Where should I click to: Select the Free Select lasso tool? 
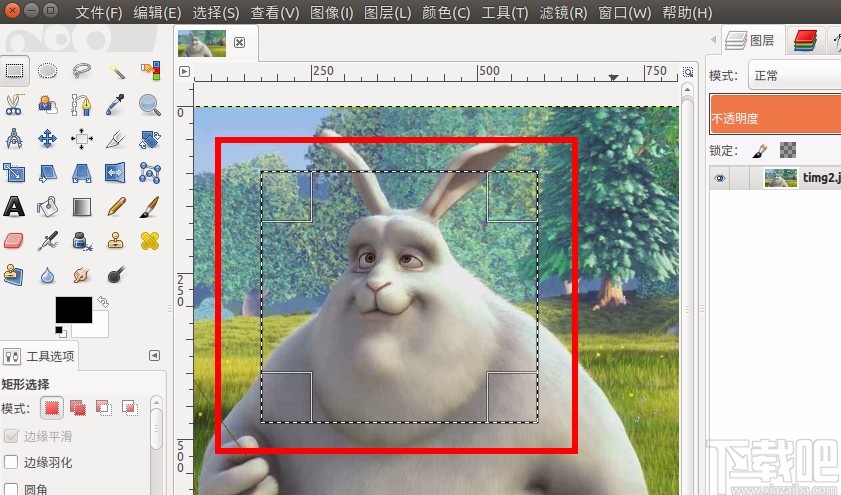[x=82, y=70]
